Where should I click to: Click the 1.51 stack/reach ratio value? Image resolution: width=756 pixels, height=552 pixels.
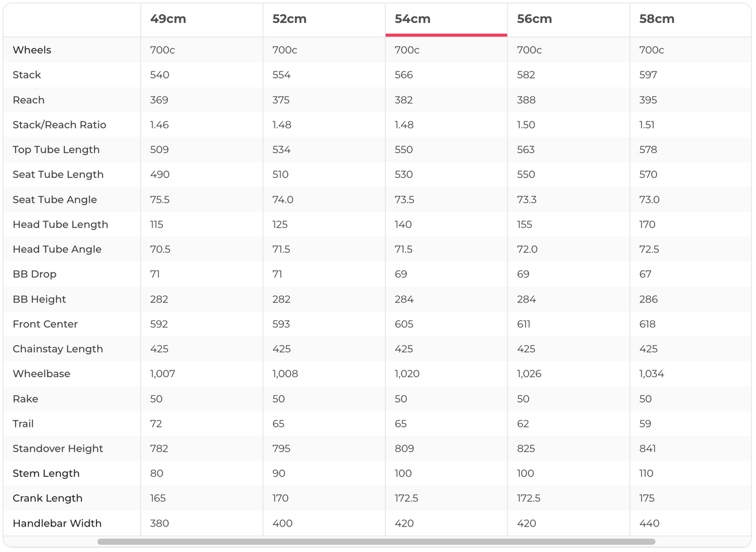(x=647, y=124)
